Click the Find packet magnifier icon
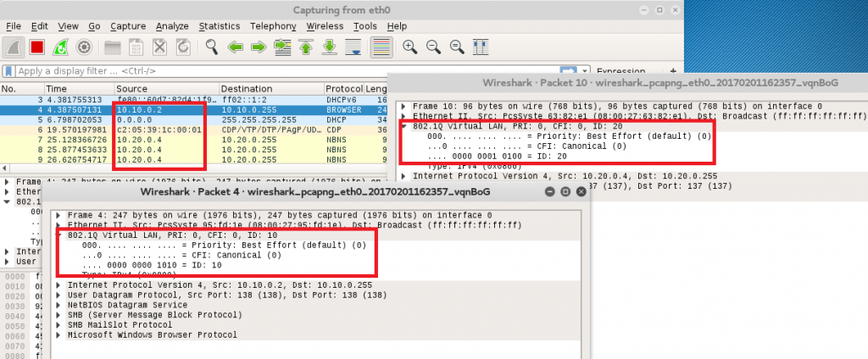 (x=211, y=47)
